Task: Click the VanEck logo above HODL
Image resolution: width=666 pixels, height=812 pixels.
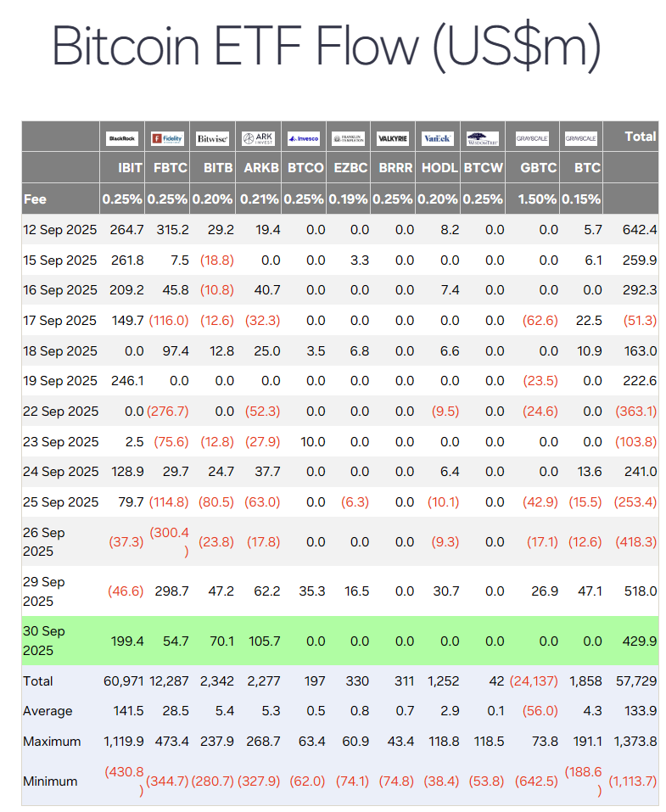Action: [439, 138]
